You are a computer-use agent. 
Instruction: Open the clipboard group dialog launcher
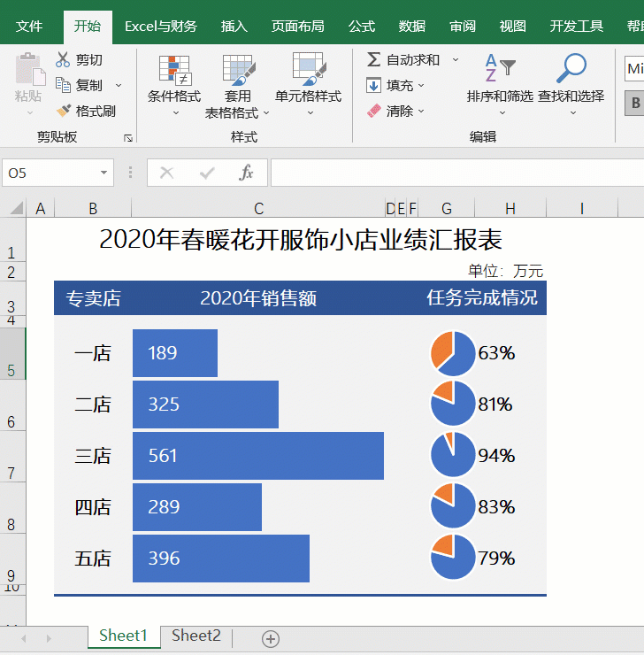pos(128,138)
